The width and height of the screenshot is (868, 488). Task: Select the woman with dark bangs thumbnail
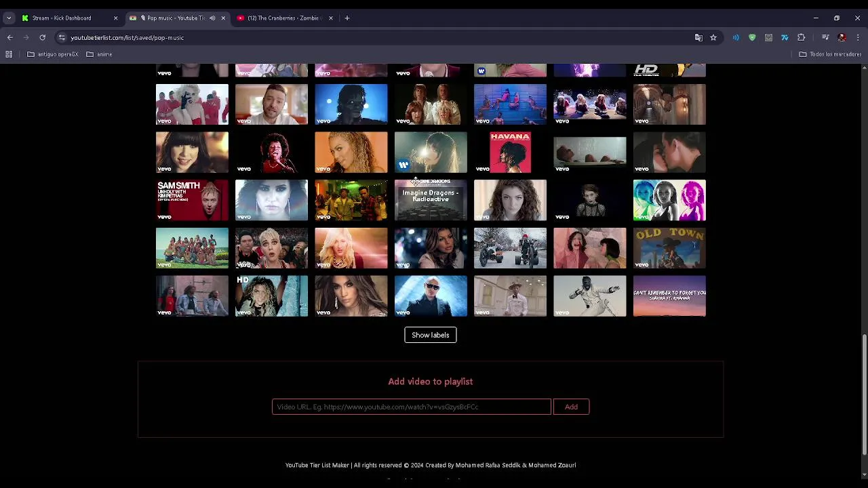[x=192, y=152]
